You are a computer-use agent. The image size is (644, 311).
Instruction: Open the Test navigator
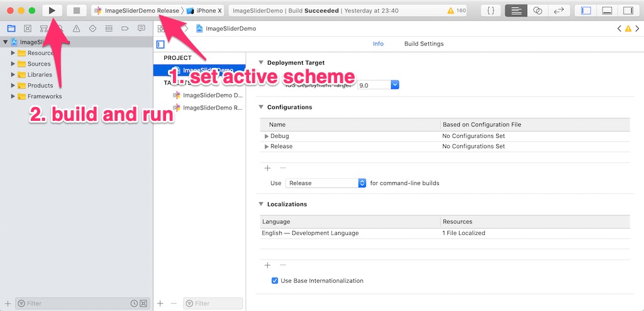[92, 28]
